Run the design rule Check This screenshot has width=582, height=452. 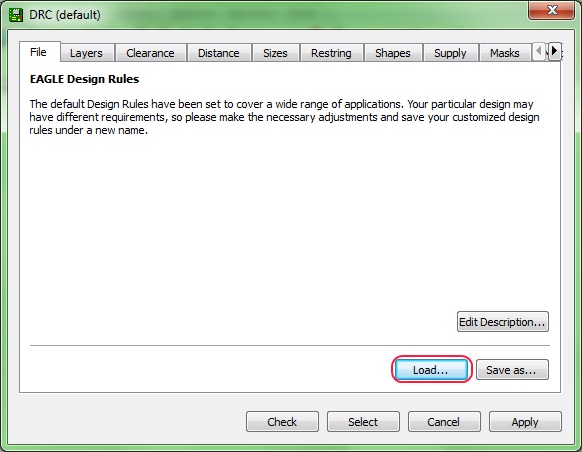coord(282,422)
